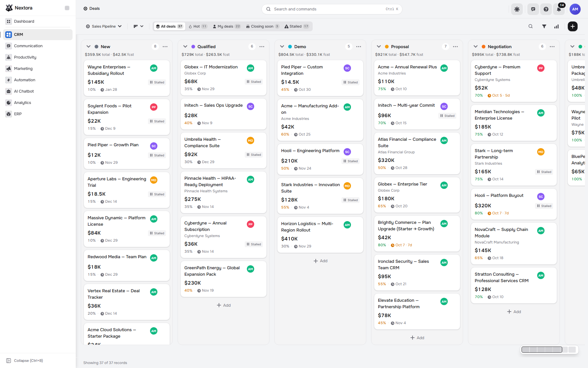Open the Demo column options menu

[359, 47]
